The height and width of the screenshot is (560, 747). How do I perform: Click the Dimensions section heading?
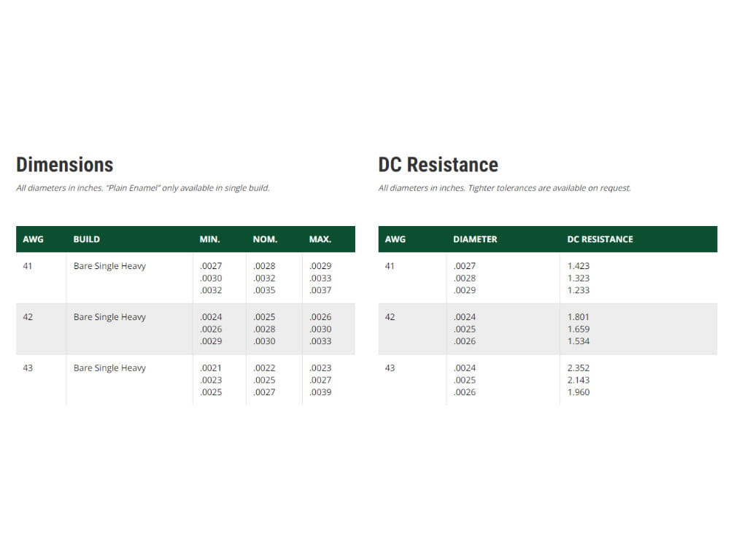tap(64, 165)
